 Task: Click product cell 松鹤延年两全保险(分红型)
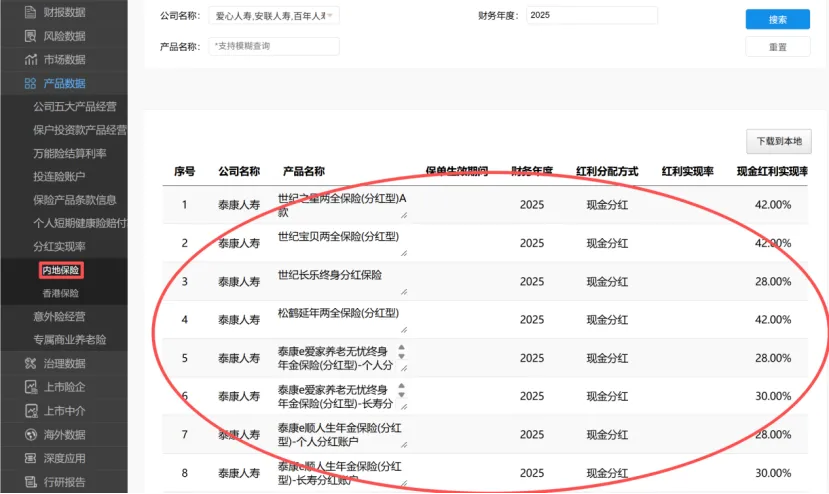click(x=342, y=319)
